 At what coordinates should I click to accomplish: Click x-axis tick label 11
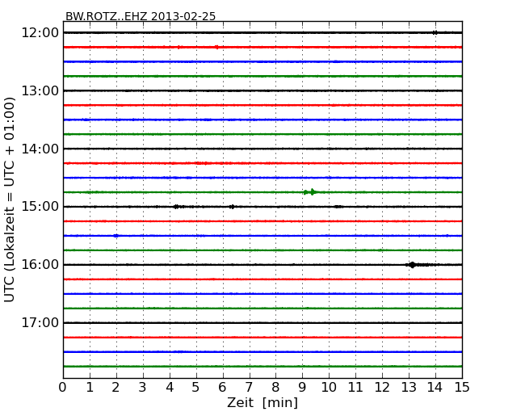355,388
